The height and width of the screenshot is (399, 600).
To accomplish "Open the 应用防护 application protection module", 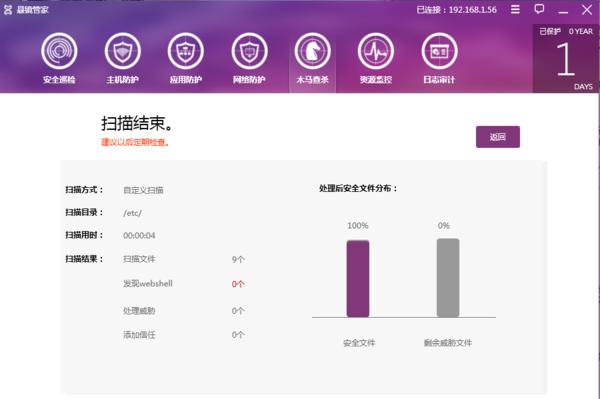I will coord(186,59).
